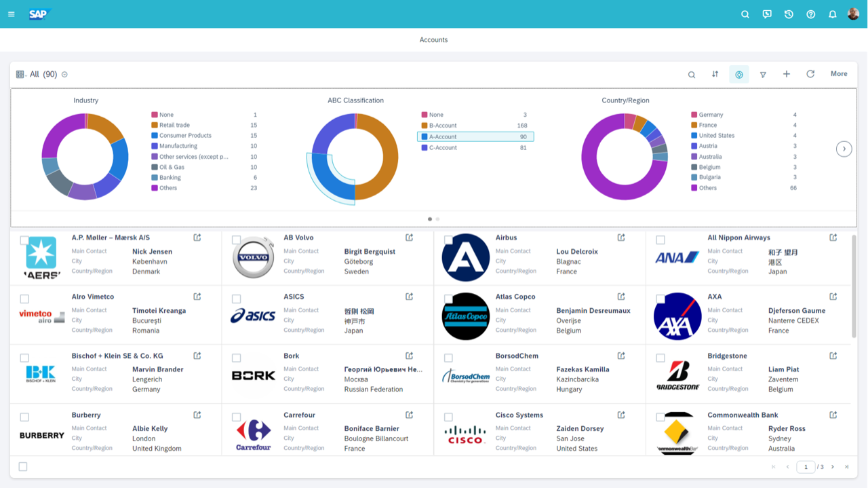Open the Commonwealth Bank account link

[x=743, y=415]
